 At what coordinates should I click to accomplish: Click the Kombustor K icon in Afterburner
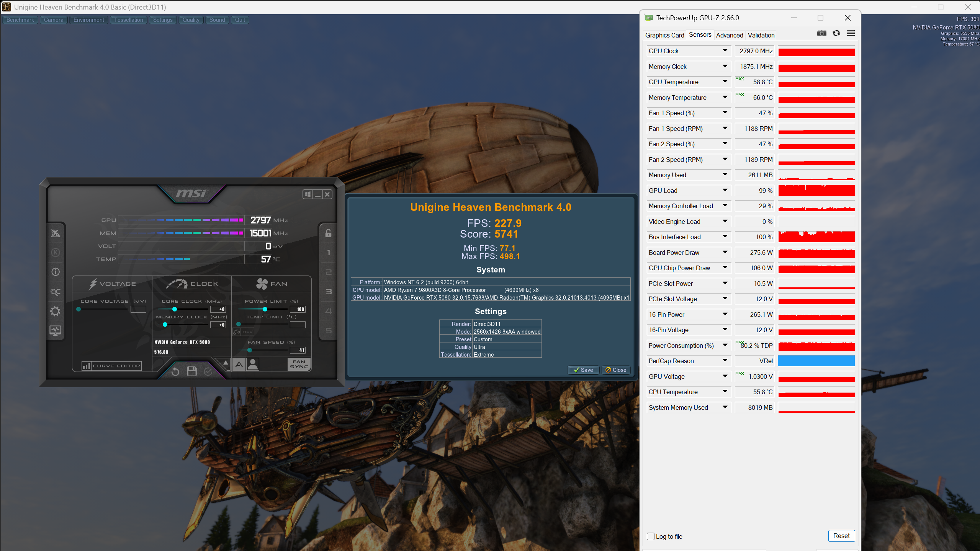coord(56,253)
